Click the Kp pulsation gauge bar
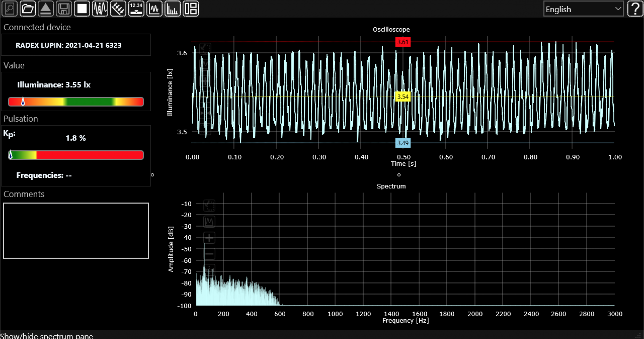Image resolution: width=644 pixels, height=339 pixels. (76, 155)
